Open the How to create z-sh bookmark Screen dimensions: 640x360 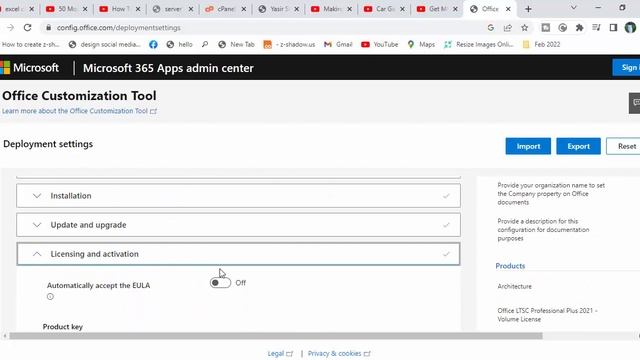pyautogui.click(x=30, y=44)
